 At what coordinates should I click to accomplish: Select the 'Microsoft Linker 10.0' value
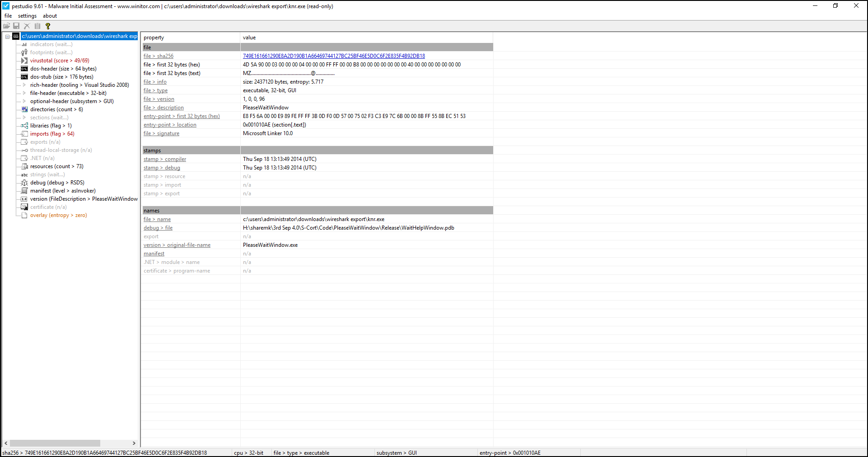268,133
